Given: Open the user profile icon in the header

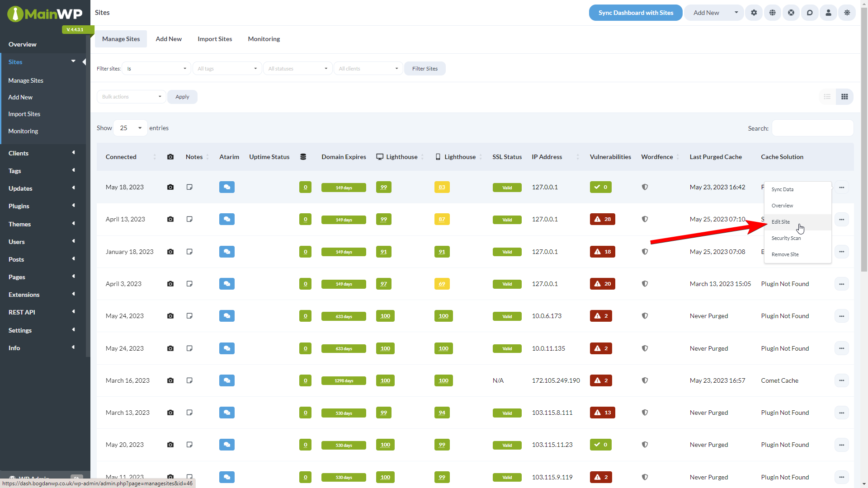Looking at the screenshot, I should point(828,13).
